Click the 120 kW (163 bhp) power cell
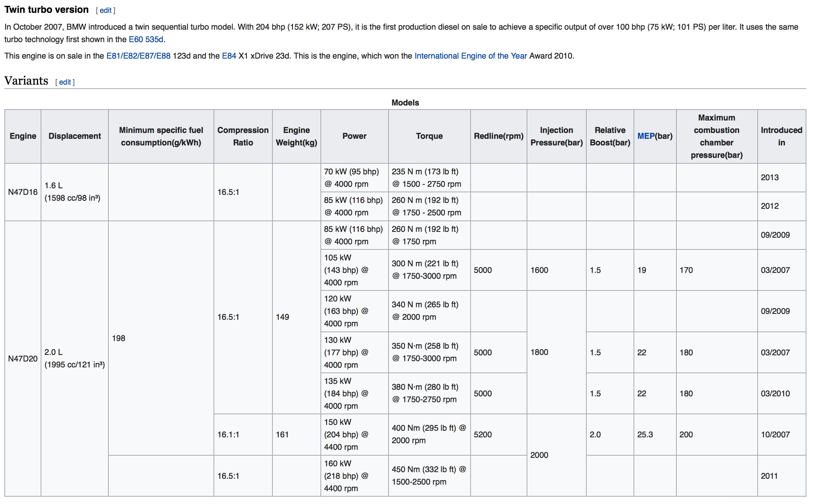 pyautogui.click(x=354, y=311)
